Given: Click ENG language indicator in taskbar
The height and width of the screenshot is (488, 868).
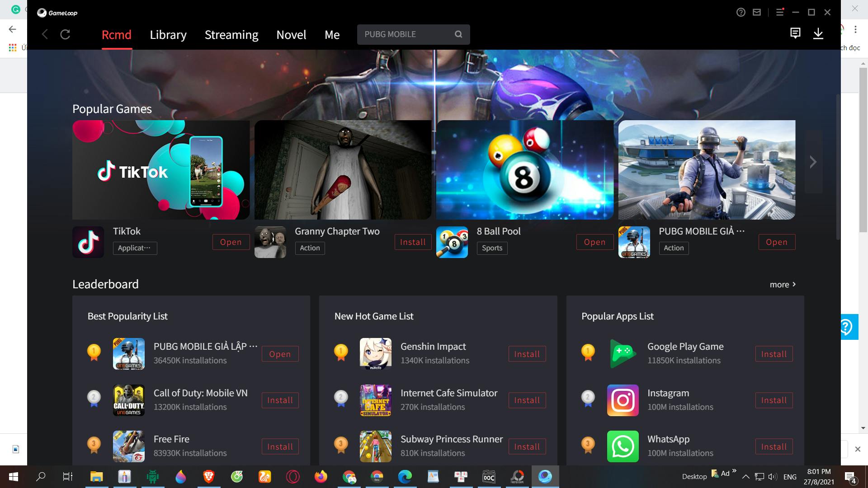Looking at the screenshot, I should coord(790,477).
